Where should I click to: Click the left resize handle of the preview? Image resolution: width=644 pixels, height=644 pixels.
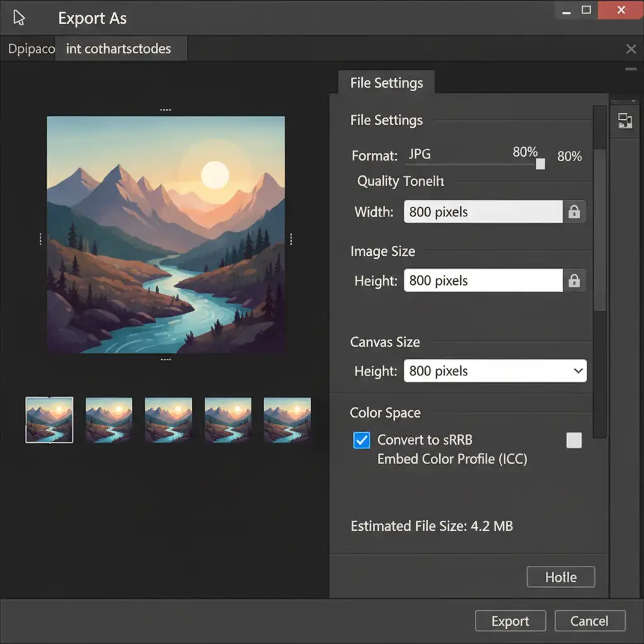pyautogui.click(x=41, y=239)
